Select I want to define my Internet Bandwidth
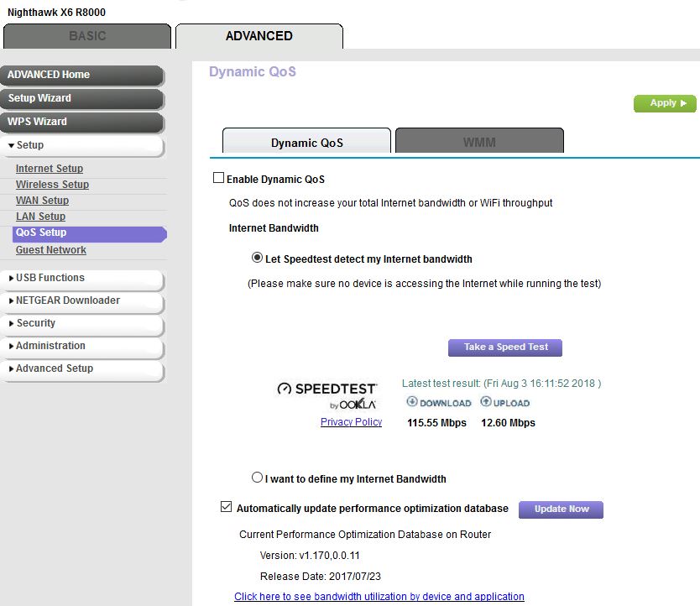This screenshot has width=700, height=606. tap(257, 478)
